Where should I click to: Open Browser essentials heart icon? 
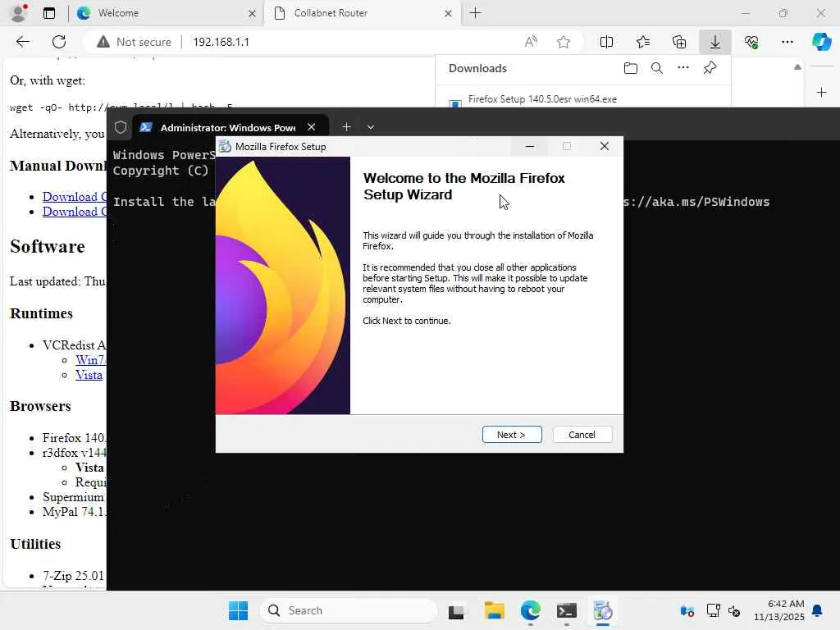pos(751,42)
